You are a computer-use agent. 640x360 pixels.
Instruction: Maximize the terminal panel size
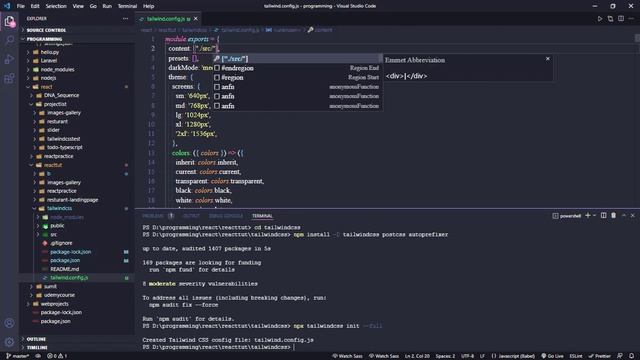[x=624, y=216]
